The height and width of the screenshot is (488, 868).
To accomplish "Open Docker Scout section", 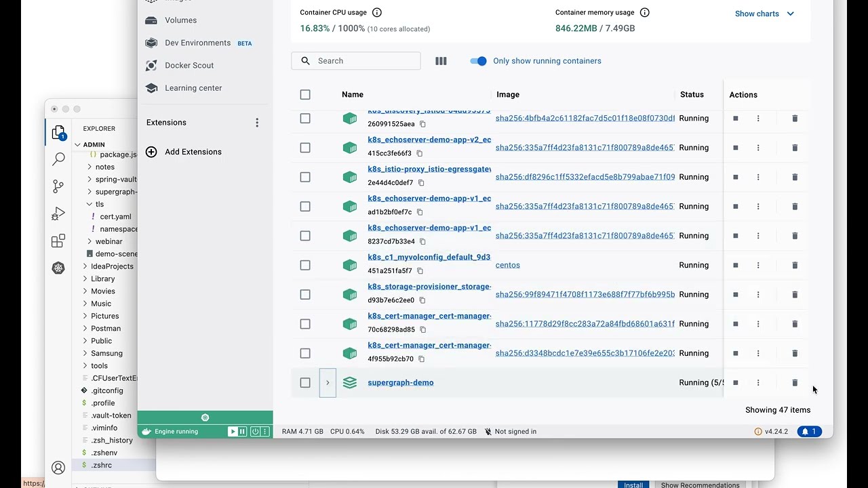I will click(x=189, y=65).
